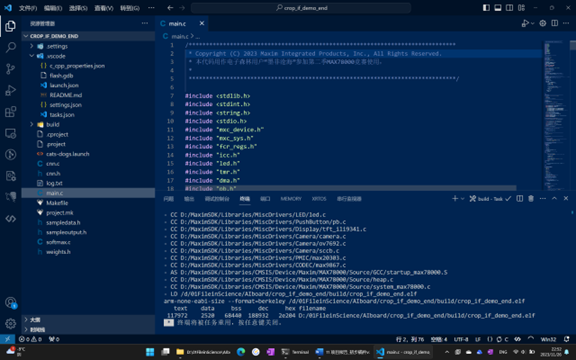
Task: Open the Manage gear in activity bar
Action: point(10,323)
